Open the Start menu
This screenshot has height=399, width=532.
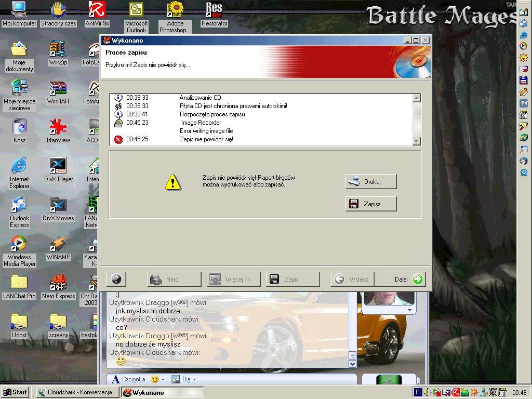pyautogui.click(x=15, y=393)
